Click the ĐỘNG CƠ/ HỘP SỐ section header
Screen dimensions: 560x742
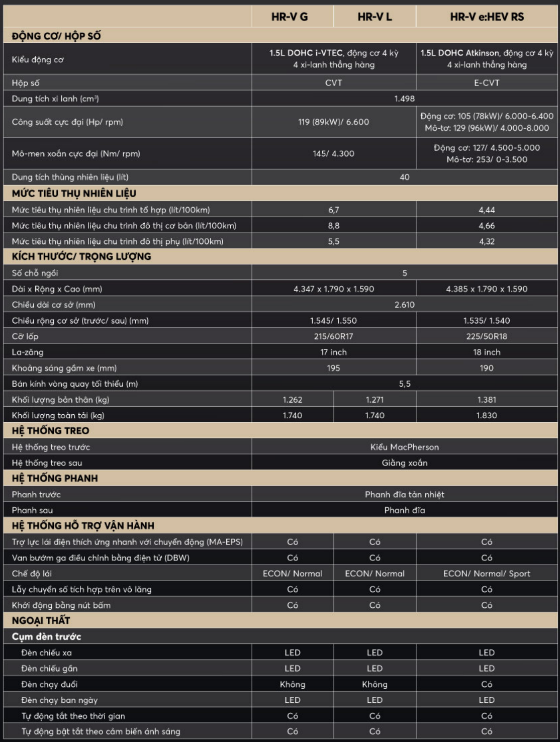coord(56,36)
